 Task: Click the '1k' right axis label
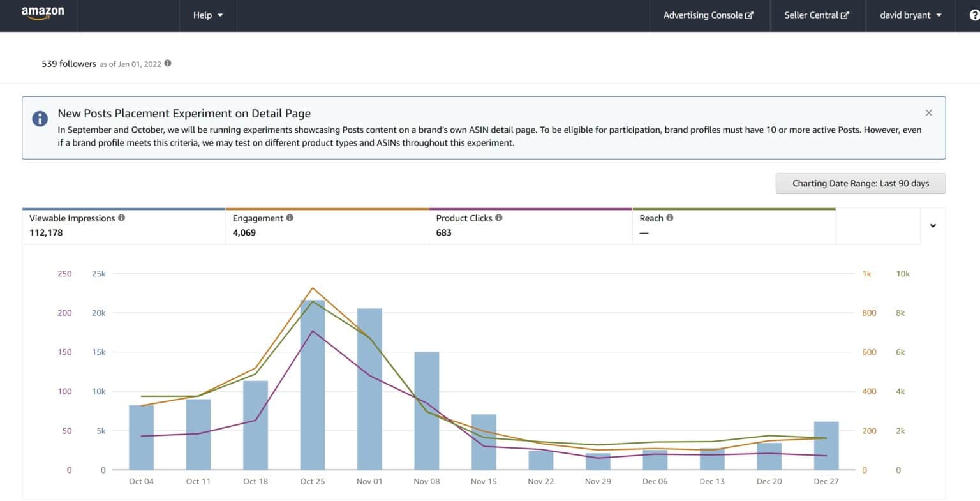[866, 274]
